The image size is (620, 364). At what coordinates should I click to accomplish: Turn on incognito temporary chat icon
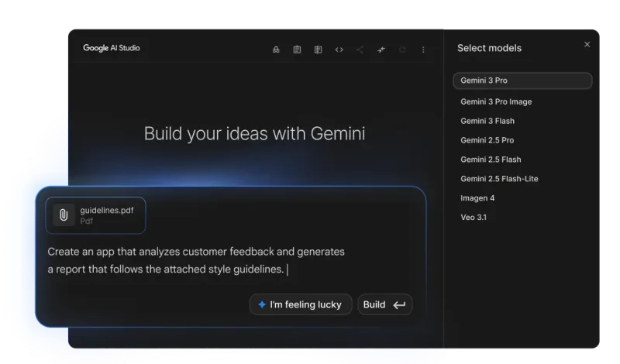(x=276, y=50)
